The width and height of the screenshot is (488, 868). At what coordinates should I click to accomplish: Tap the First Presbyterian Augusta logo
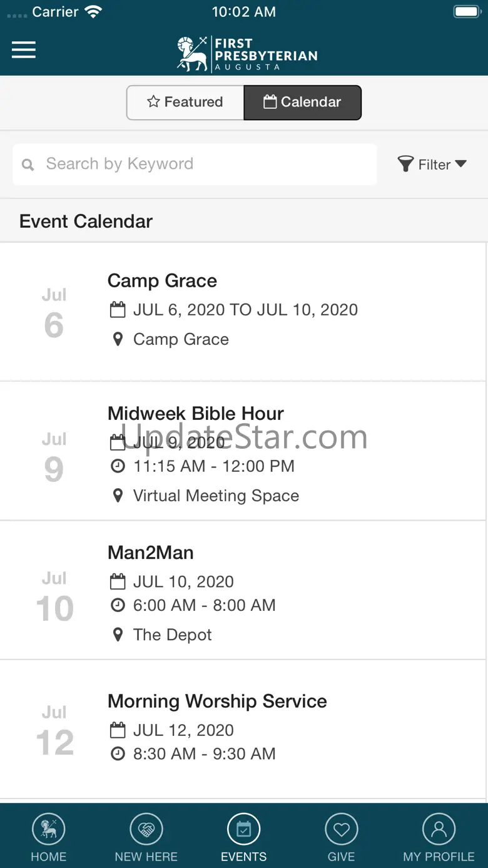point(247,54)
